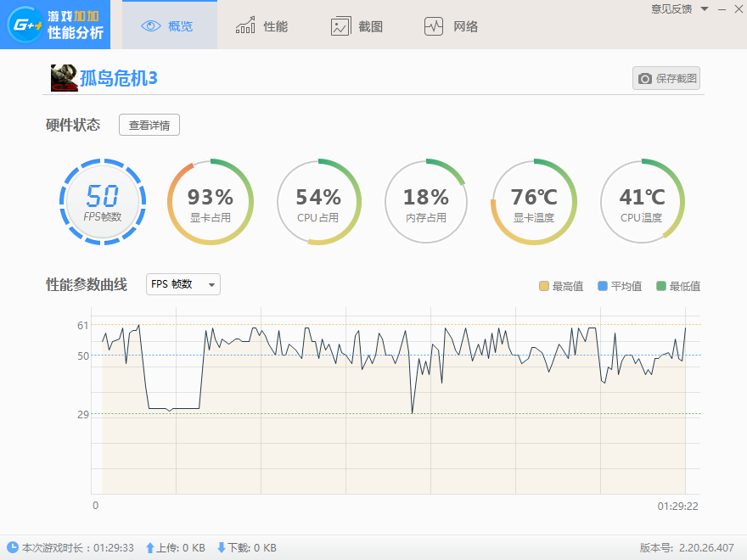The width and height of the screenshot is (747, 560).
Task: Open the 截图 screenshot tab
Action: pos(357,26)
